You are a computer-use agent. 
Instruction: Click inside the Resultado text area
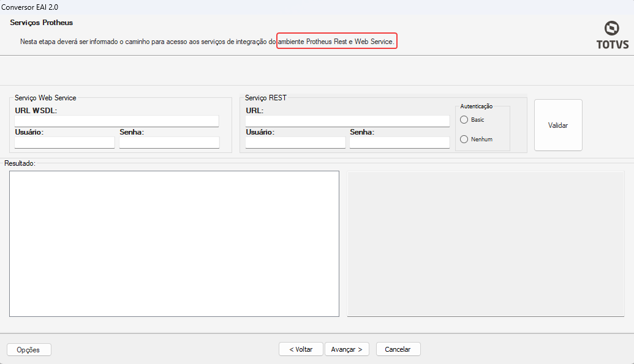[174, 243]
